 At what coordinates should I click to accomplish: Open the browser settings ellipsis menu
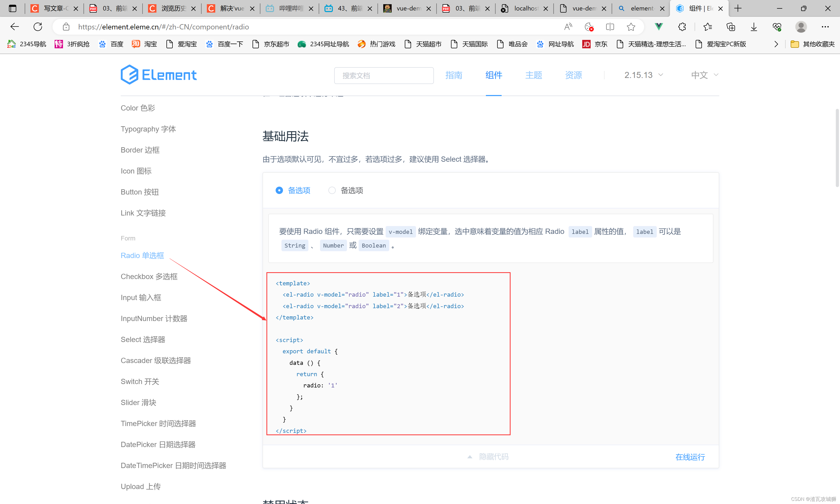point(825,27)
